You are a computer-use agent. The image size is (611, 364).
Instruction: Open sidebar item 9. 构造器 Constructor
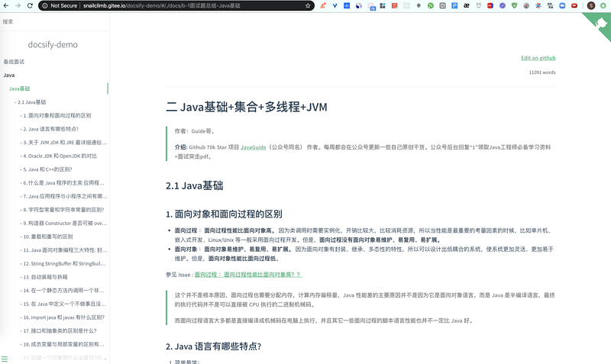coord(65,223)
